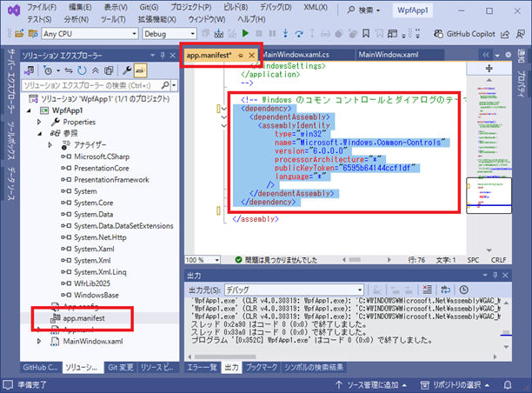The image size is (532, 393).
Task: Click pending changes filter clock icon
Action: click(x=48, y=70)
